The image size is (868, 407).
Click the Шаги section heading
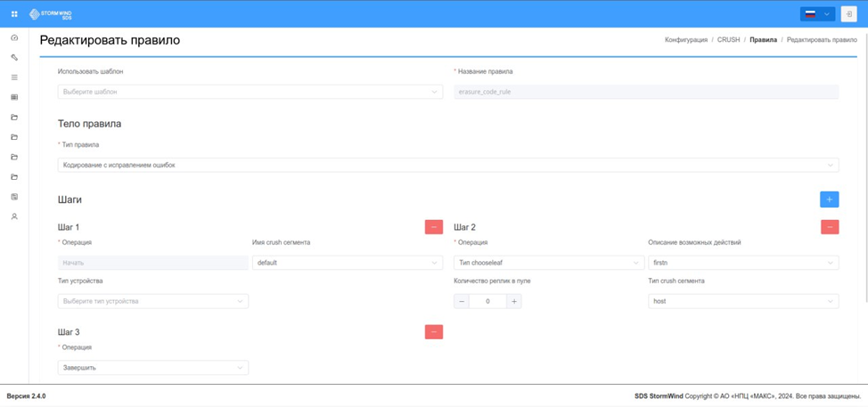point(70,199)
